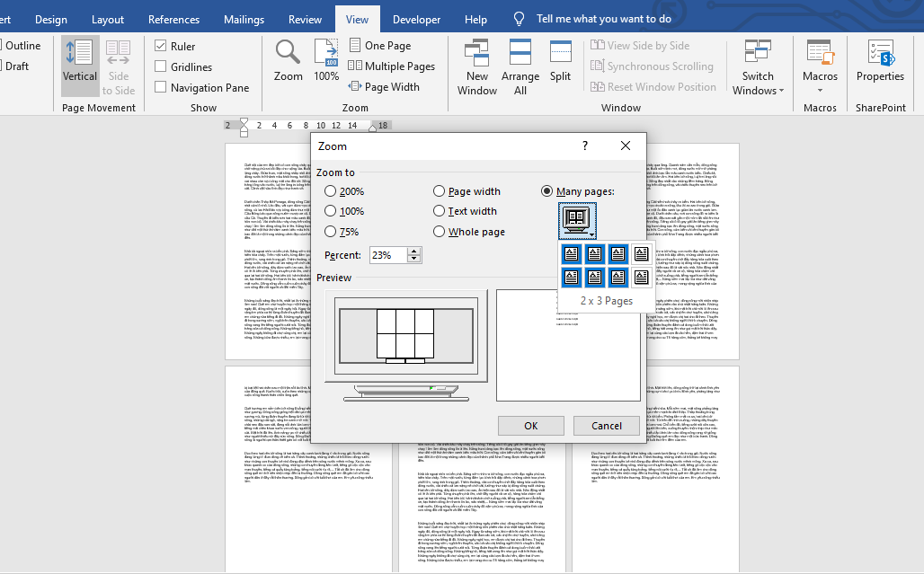Open the Review tab
924x574 pixels.
[x=306, y=20]
